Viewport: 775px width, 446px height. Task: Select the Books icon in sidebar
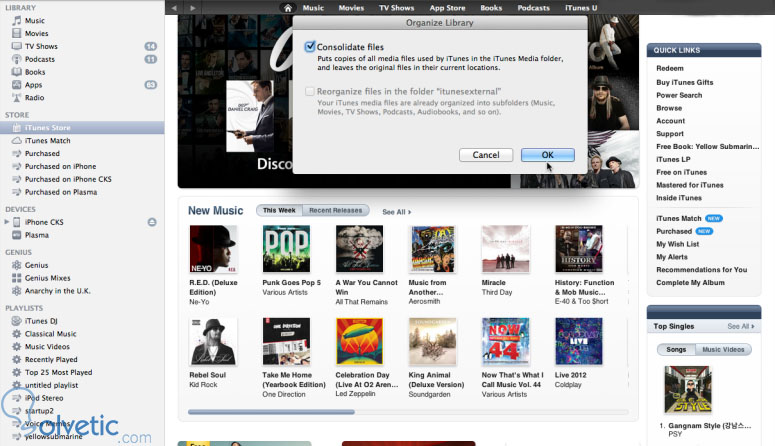(17, 72)
